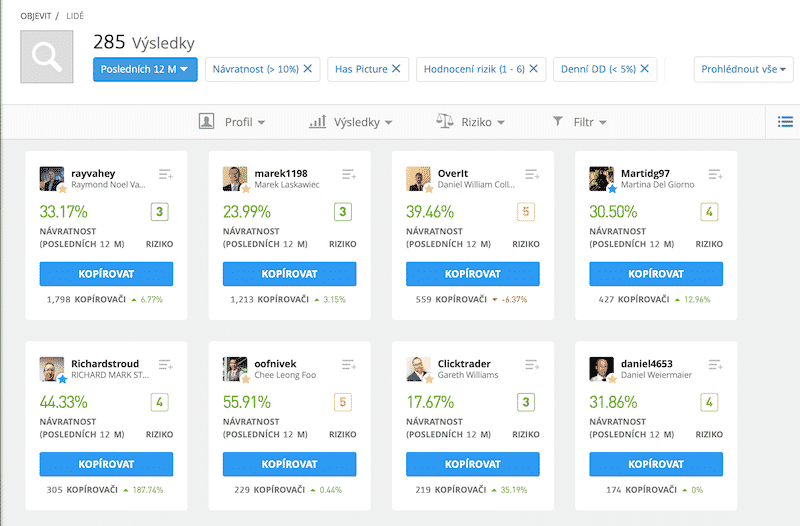Add OverIt to watchlist icon

[x=532, y=175]
